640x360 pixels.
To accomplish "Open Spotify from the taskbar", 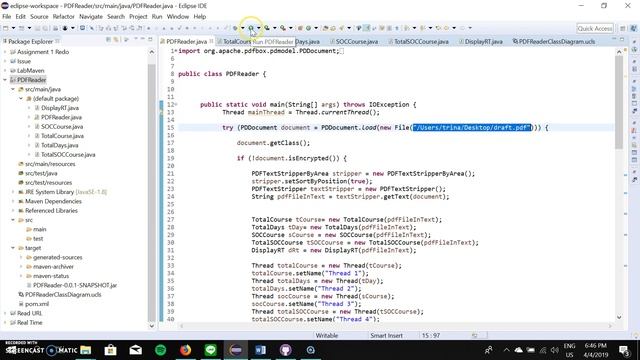I will pos(161,350).
